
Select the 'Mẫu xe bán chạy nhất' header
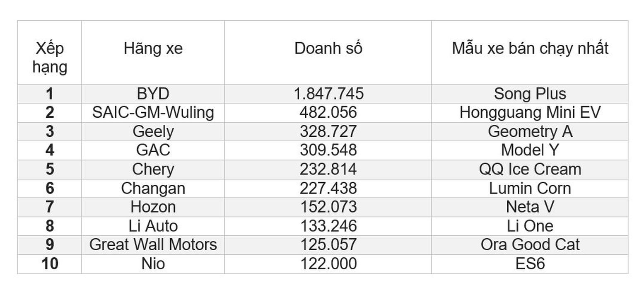(530, 53)
